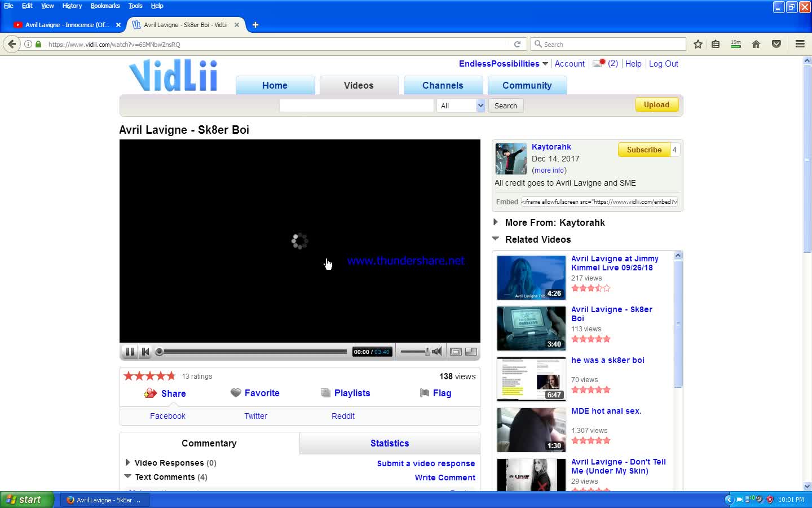The width and height of the screenshot is (812, 508).
Task: Restart video with rewind button
Action: (x=145, y=352)
